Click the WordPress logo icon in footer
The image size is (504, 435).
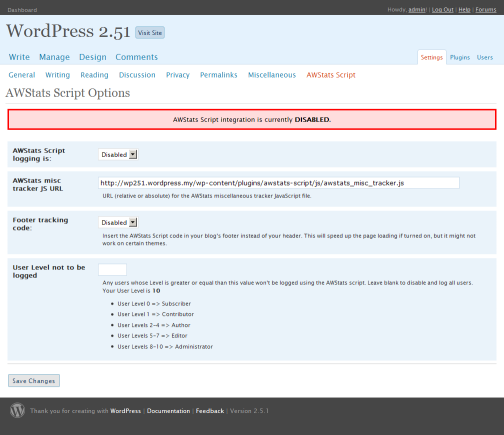coord(17,410)
